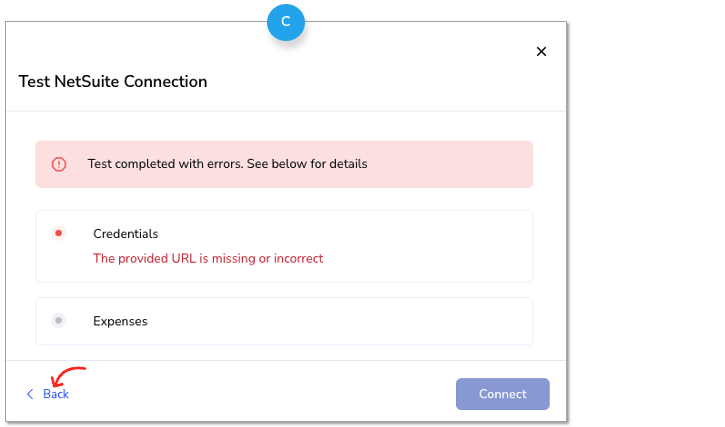Click the red Credentials status dot
Screen dimensions: 725x427
(58, 233)
